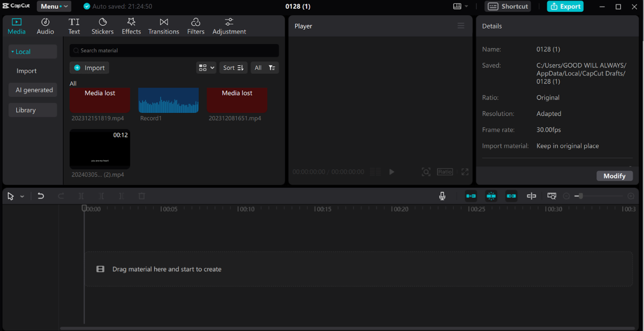Click the 00:10 mark on timeline ruler
Viewport: 644px width, 331px height.
click(246, 209)
